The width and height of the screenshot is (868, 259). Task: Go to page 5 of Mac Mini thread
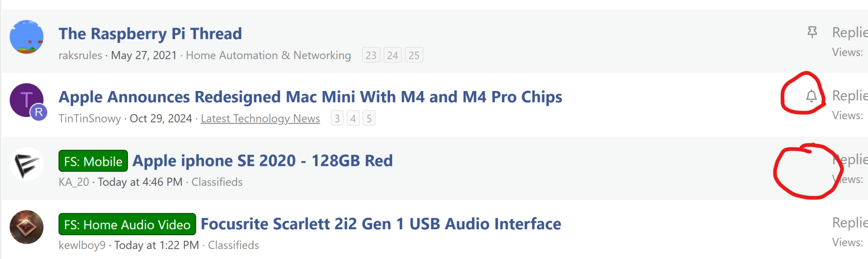click(369, 118)
